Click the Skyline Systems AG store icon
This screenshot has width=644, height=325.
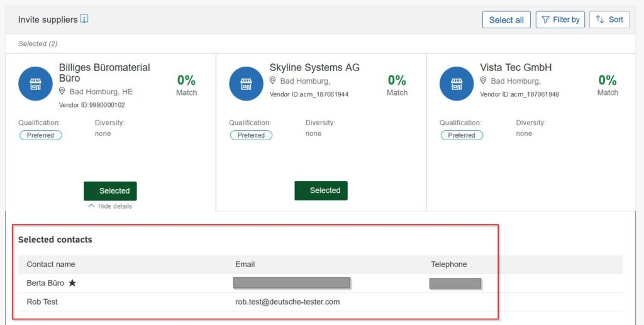point(246,84)
